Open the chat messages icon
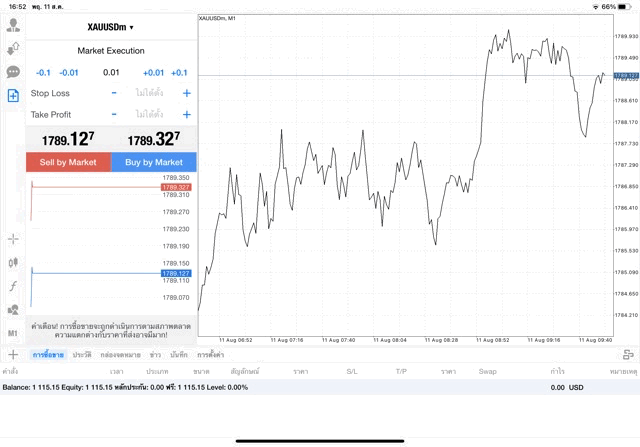The image size is (640, 447). (x=13, y=72)
